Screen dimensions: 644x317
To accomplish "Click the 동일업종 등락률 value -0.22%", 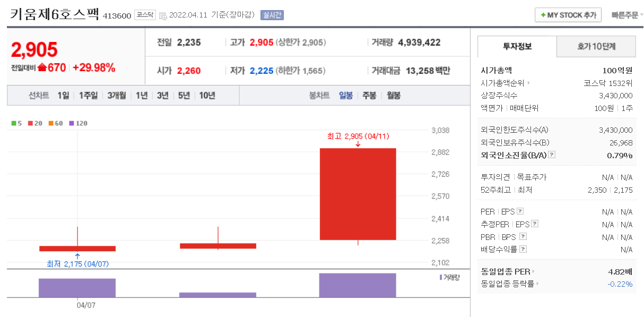I will 620,284.
